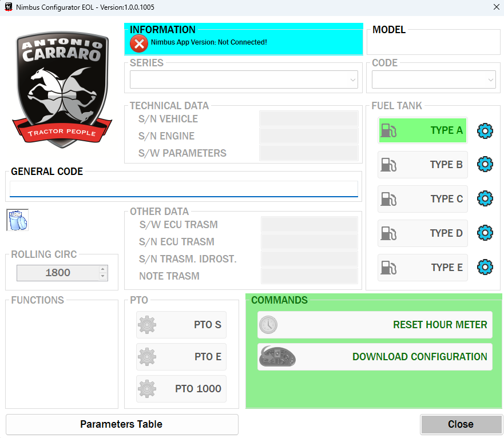Click the S/N ECU TRASM field

click(x=309, y=242)
